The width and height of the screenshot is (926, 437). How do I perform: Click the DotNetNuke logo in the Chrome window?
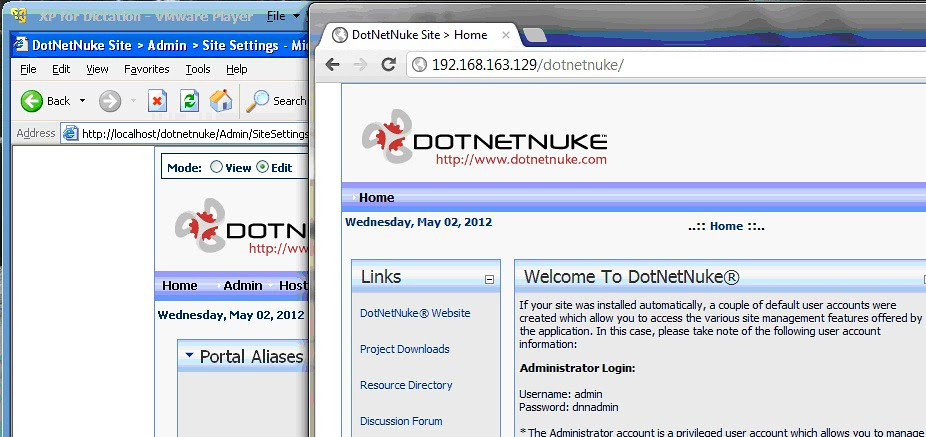pyautogui.click(x=484, y=137)
